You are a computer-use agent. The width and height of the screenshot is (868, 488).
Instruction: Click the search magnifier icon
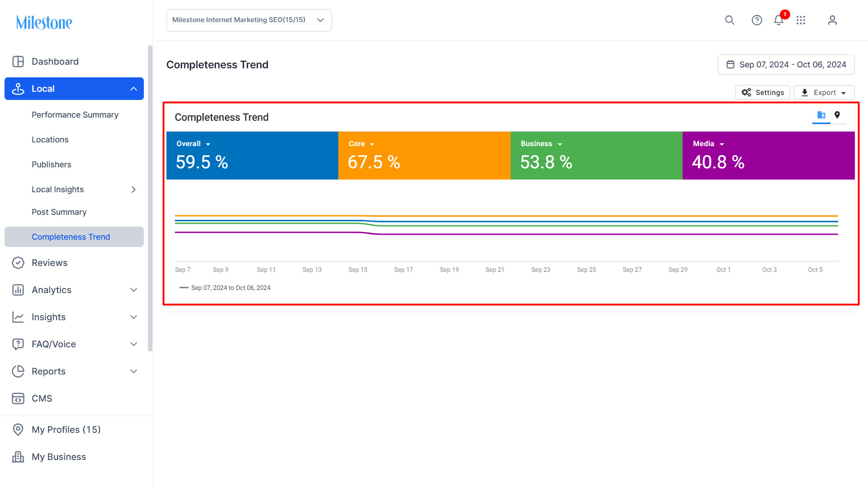730,20
